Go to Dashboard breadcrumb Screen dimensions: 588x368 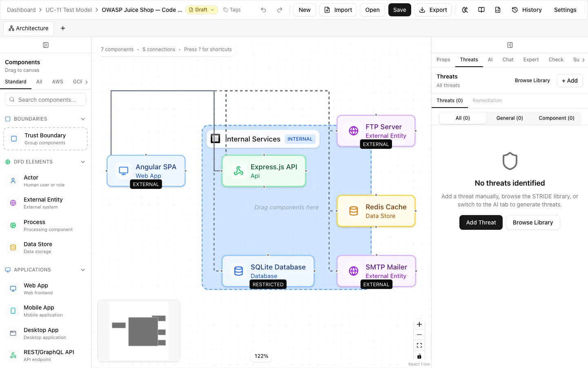click(x=21, y=10)
